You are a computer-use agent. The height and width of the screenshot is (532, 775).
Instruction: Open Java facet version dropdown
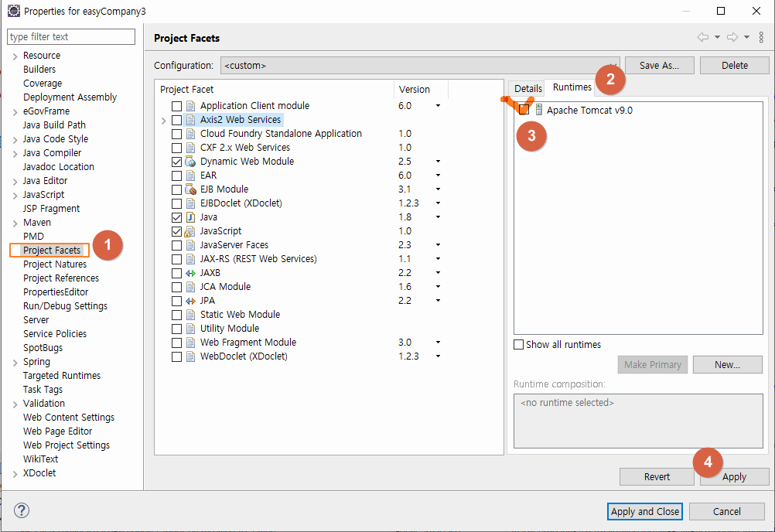438,217
